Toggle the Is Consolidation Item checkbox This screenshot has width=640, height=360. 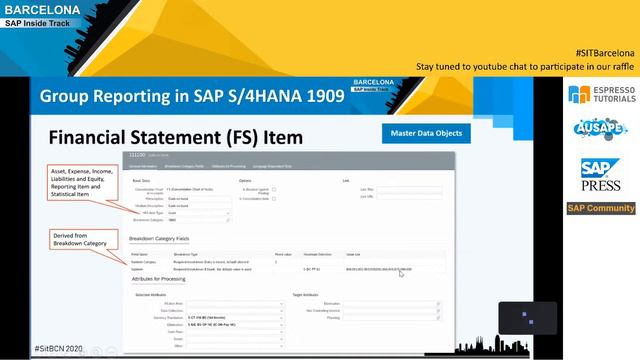point(274,199)
